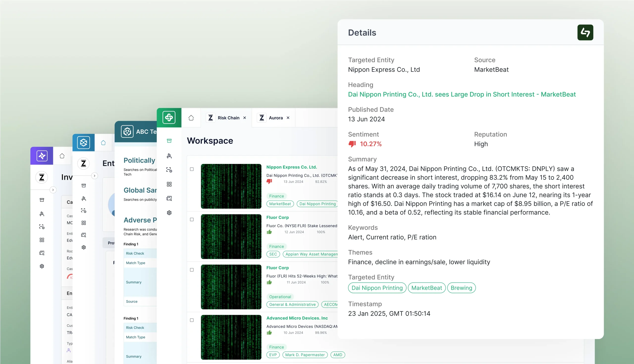Expand the sidebar chevron in blue window

pos(94,176)
